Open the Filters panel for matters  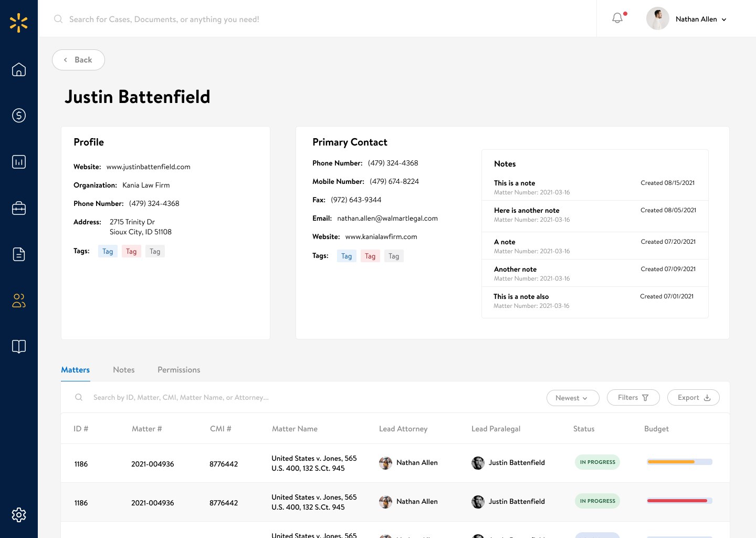(x=633, y=397)
